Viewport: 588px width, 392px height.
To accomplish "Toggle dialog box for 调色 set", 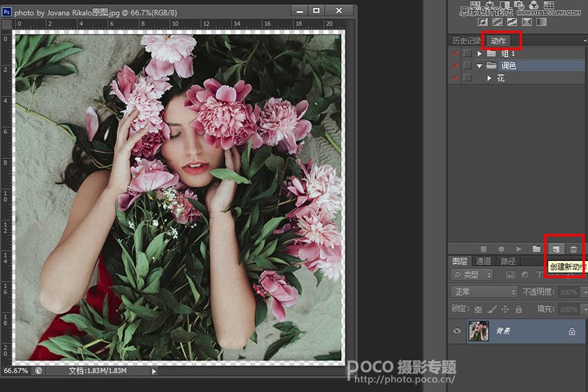I will [x=467, y=65].
